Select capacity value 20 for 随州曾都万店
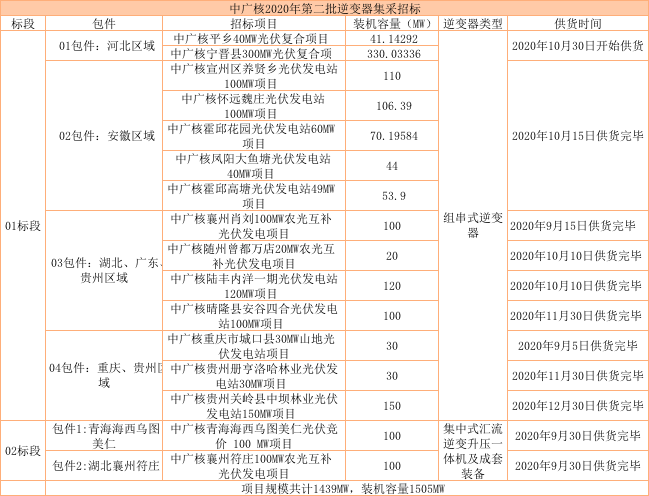 [392, 256]
